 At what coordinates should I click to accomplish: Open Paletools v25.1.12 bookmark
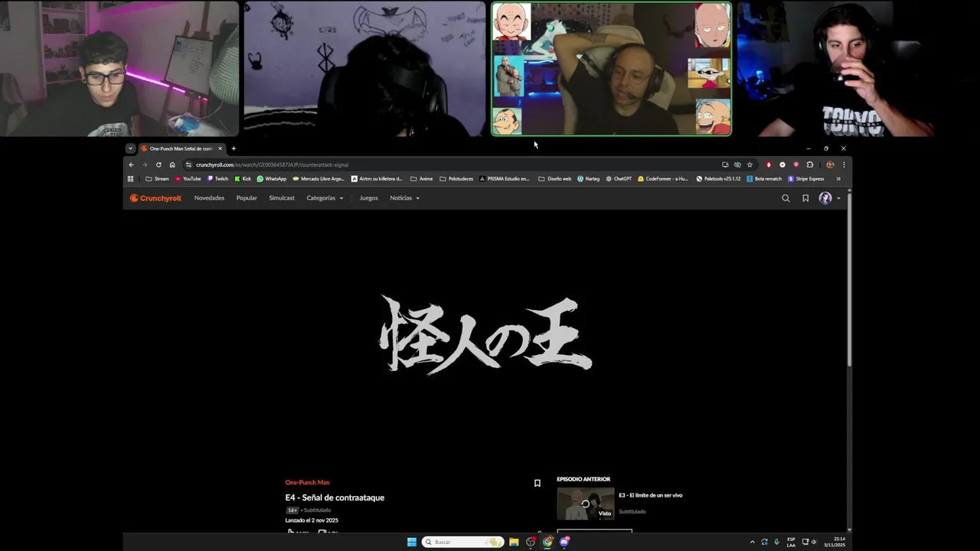718,179
